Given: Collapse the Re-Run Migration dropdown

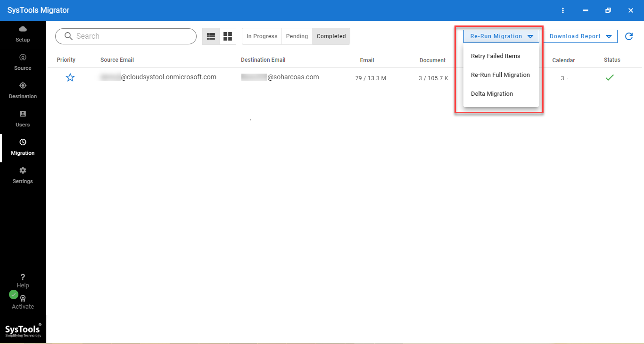Looking at the screenshot, I should (x=501, y=36).
